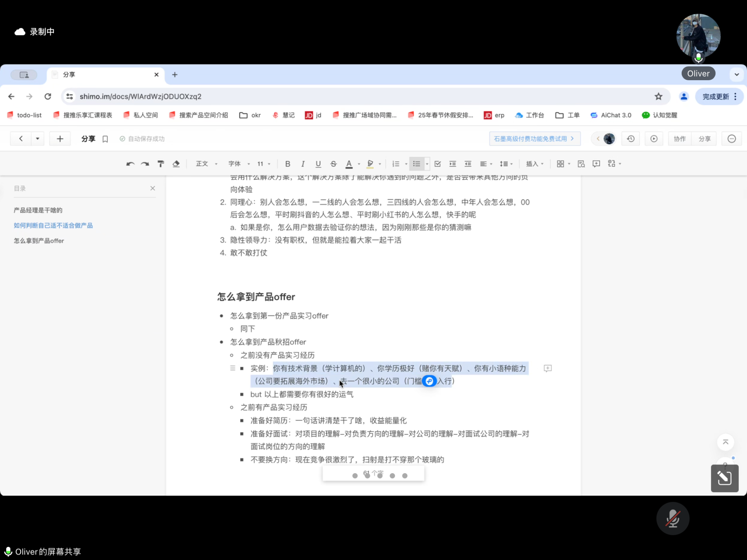Click the text color A swatch

point(349,164)
